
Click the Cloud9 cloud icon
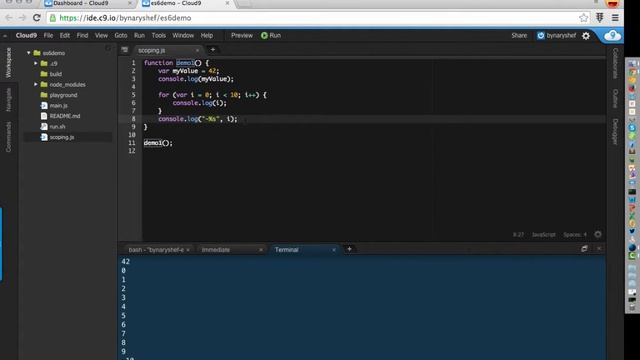coord(612,36)
